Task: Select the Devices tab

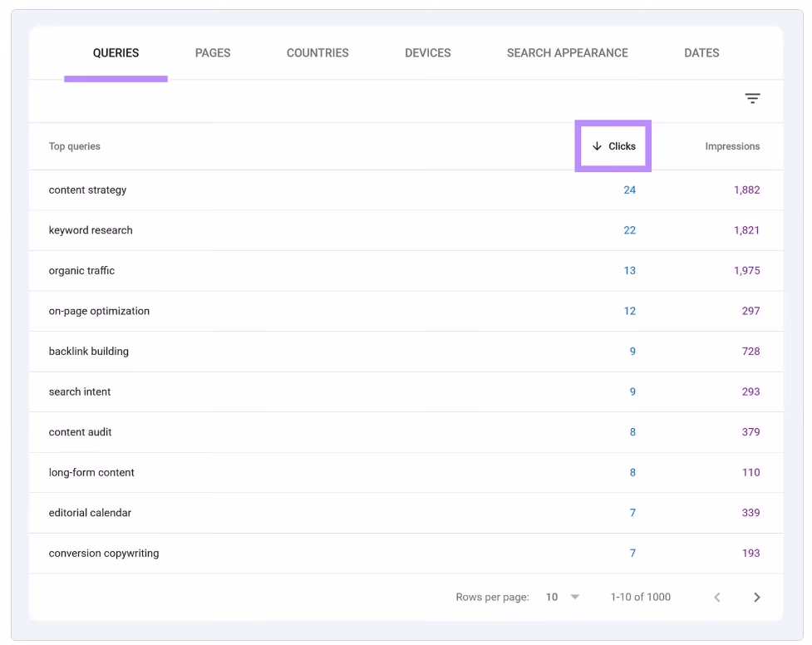Action: click(x=428, y=53)
